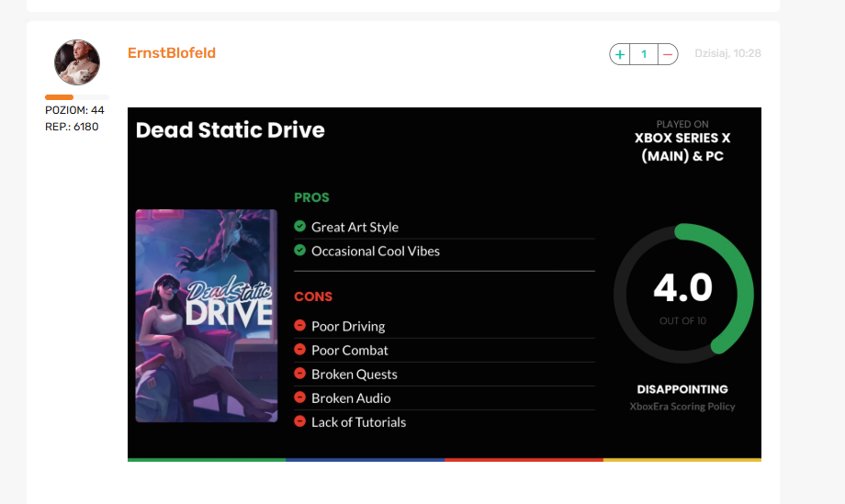845x504 pixels.
Task: Click the Occasional Cool Vibes pro entry
Action: pos(375,252)
